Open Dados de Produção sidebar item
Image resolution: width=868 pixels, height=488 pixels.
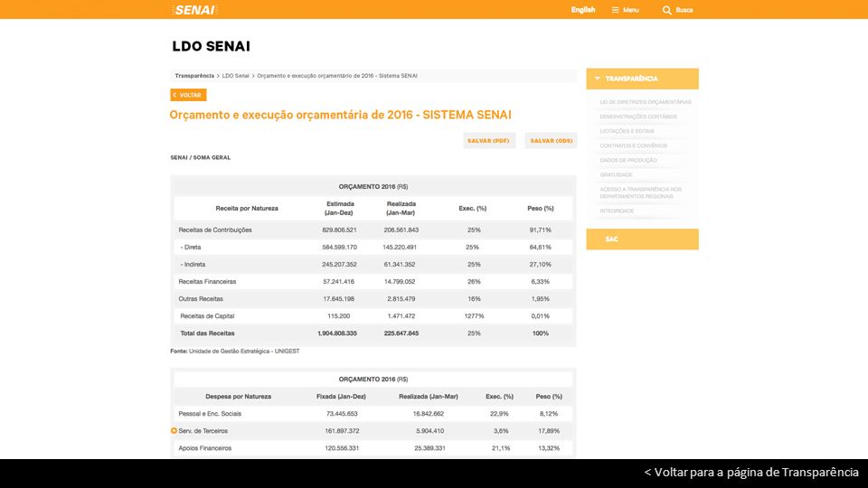pos(628,160)
